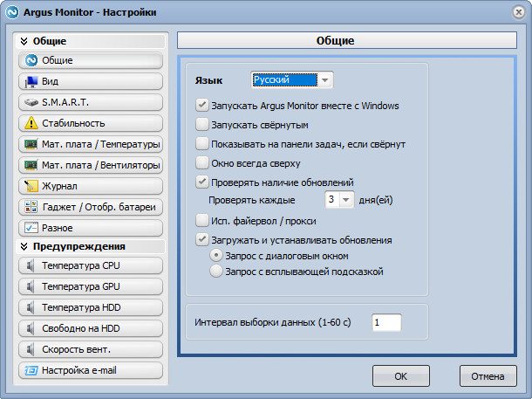Open the update check days dropdown
532x399 pixels.
pyautogui.click(x=338, y=200)
